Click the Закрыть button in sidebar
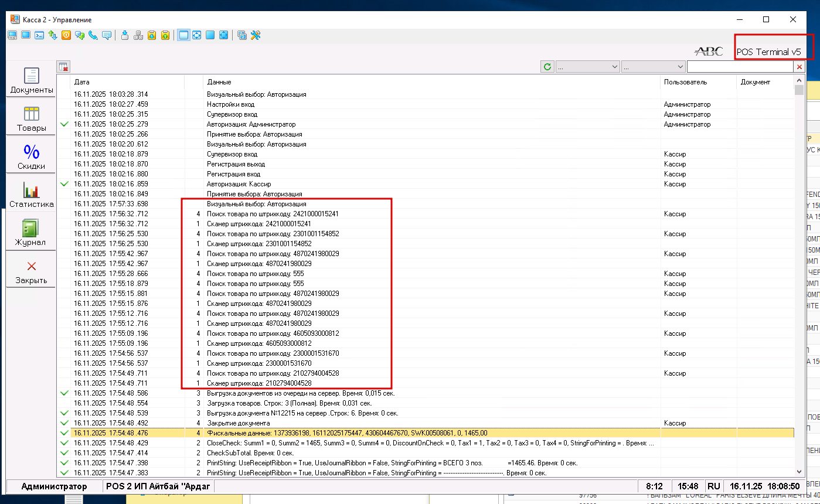The width and height of the screenshot is (820, 504). pyautogui.click(x=31, y=271)
